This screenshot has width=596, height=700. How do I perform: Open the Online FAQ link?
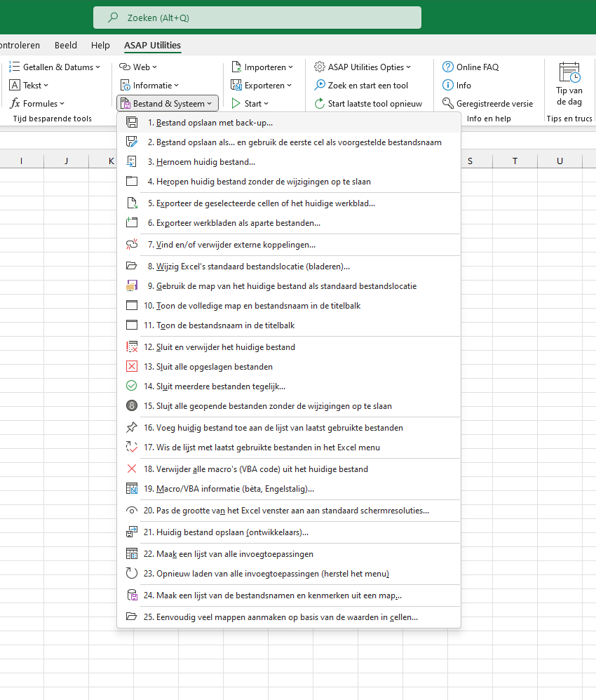(470, 67)
